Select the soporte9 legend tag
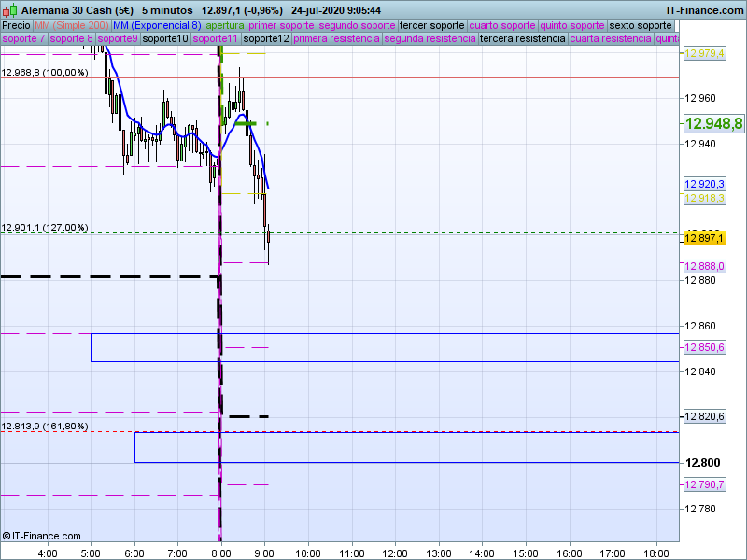747x560 pixels. coord(118,38)
